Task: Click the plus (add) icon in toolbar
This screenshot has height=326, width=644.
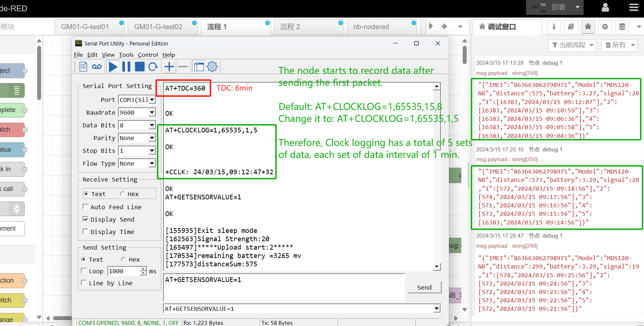Action: (169, 67)
